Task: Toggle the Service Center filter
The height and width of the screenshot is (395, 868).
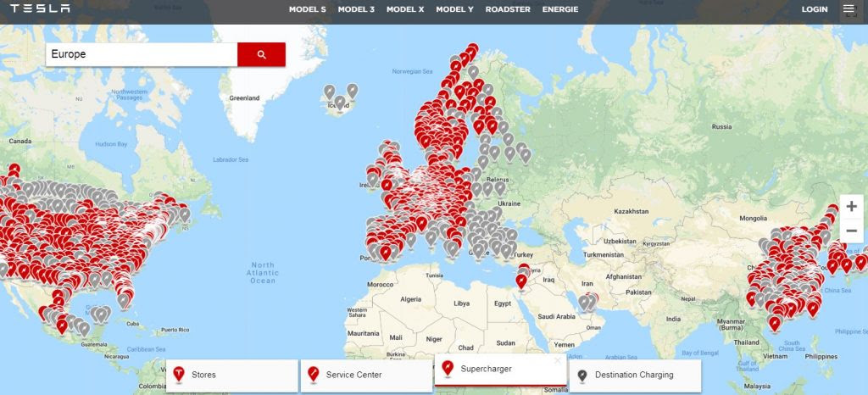Action: click(x=366, y=376)
